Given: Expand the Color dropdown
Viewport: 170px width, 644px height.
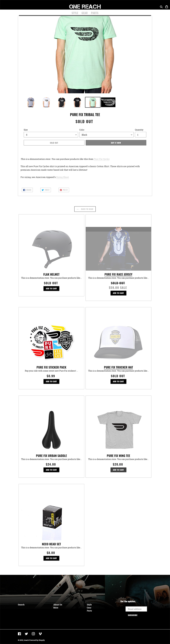Looking at the screenshot, I should 106,135.
